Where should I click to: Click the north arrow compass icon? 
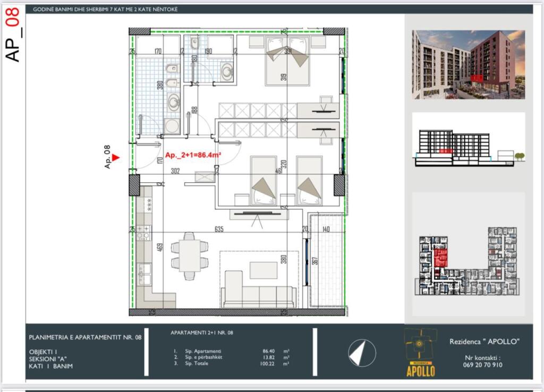click(x=362, y=353)
